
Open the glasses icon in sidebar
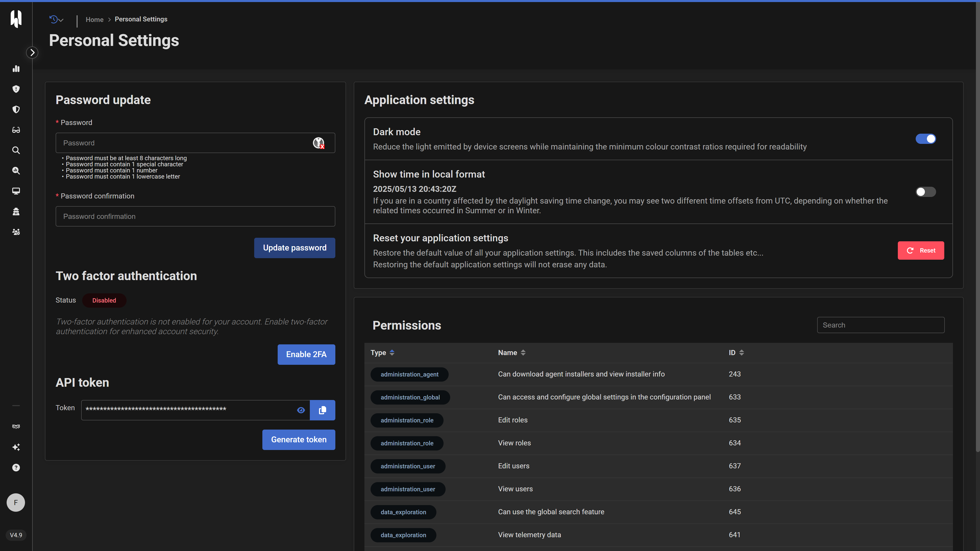[x=16, y=130]
